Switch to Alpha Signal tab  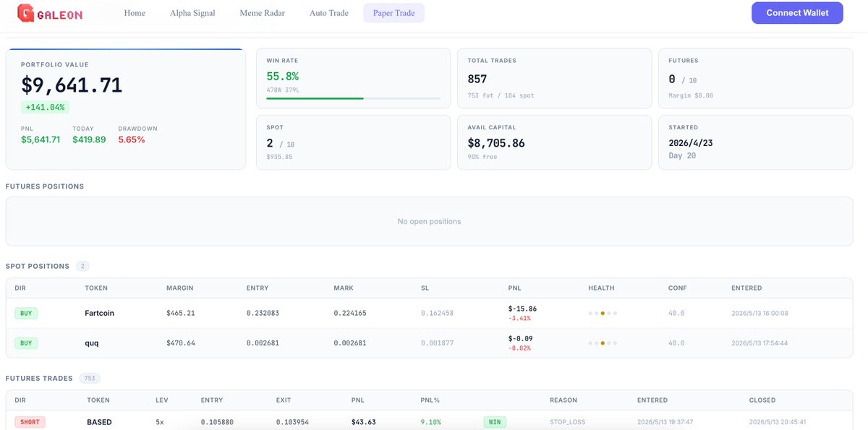point(192,13)
